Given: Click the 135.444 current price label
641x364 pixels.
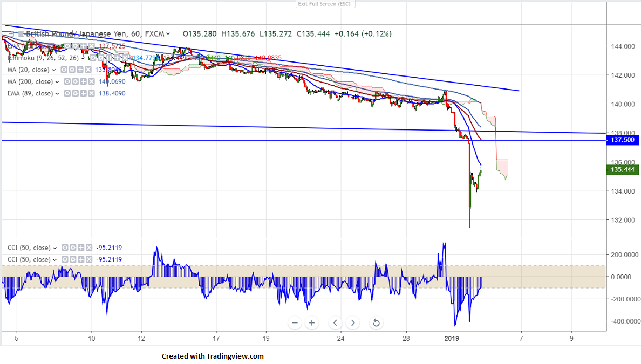Looking at the screenshot, I should (x=622, y=169).
